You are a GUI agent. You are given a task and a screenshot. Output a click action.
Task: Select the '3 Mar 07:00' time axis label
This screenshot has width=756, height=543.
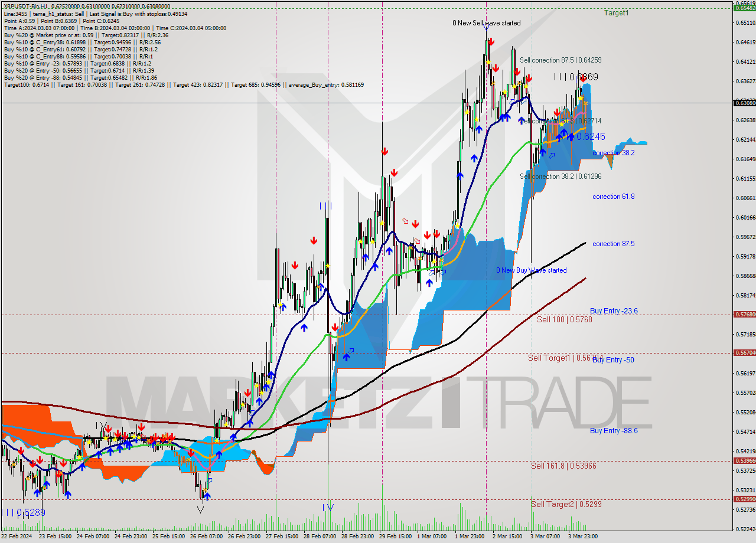click(545, 537)
